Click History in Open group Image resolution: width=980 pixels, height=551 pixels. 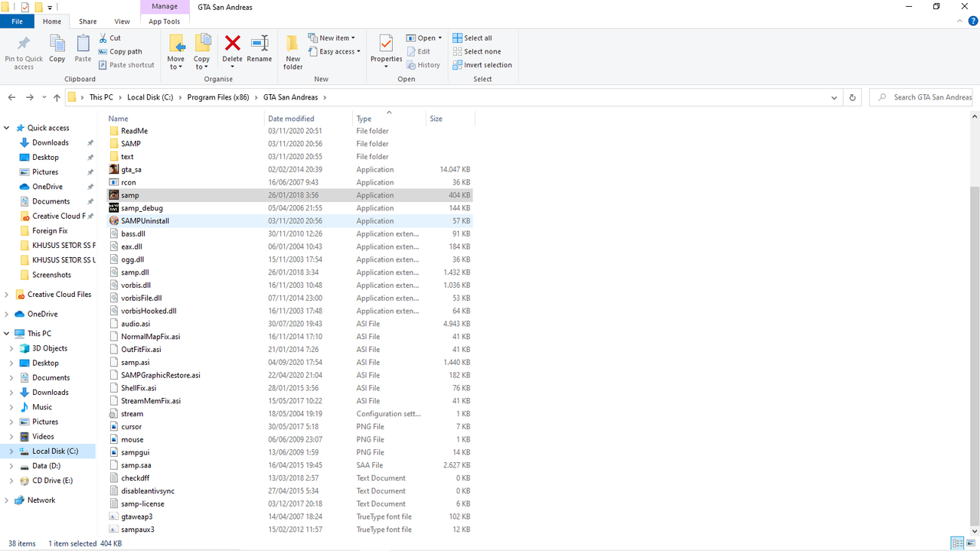[423, 65]
